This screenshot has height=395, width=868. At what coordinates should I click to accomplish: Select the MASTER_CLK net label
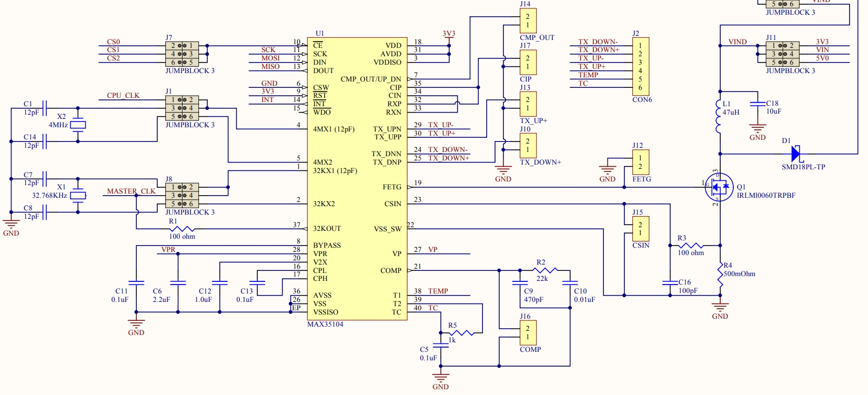[131, 191]
